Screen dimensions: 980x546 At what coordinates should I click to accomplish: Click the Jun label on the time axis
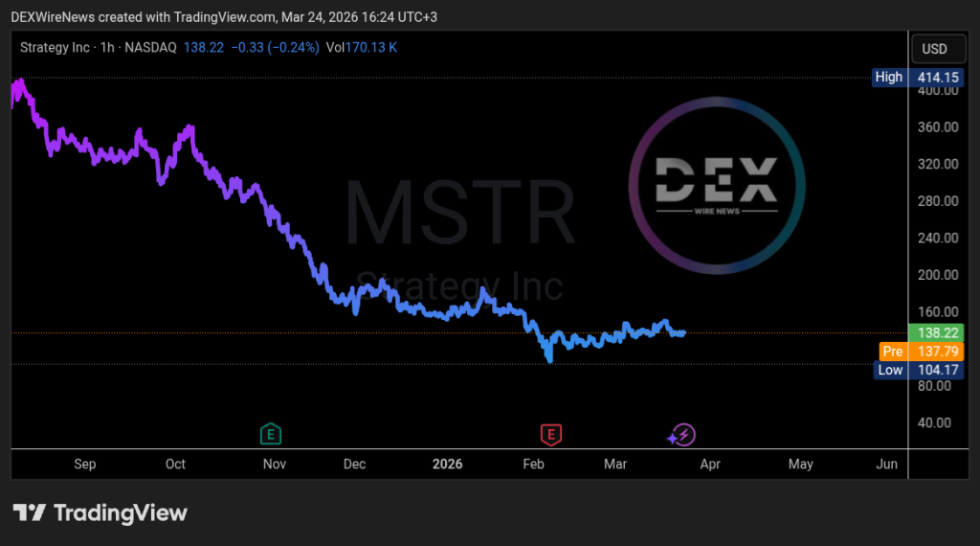coord(887,464)
